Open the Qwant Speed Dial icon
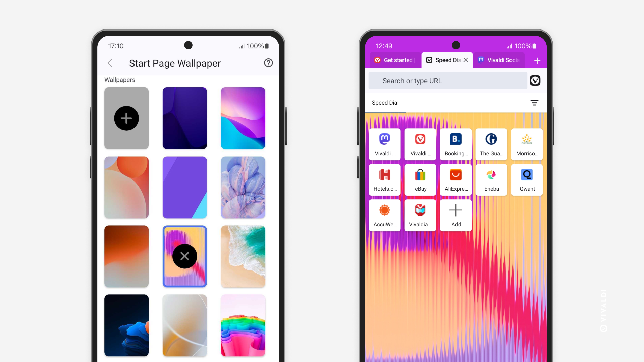644x362 pixels. (527, 179)
